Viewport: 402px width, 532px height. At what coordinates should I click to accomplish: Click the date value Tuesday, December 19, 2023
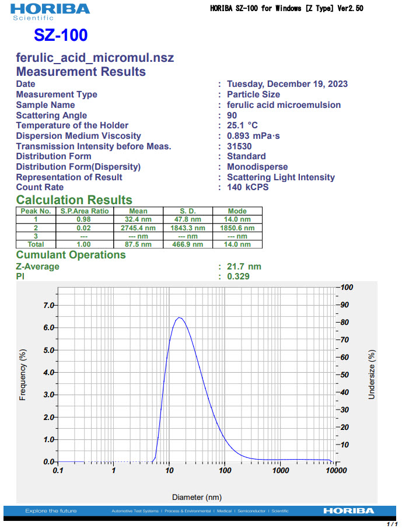click(x=287, y=84)
